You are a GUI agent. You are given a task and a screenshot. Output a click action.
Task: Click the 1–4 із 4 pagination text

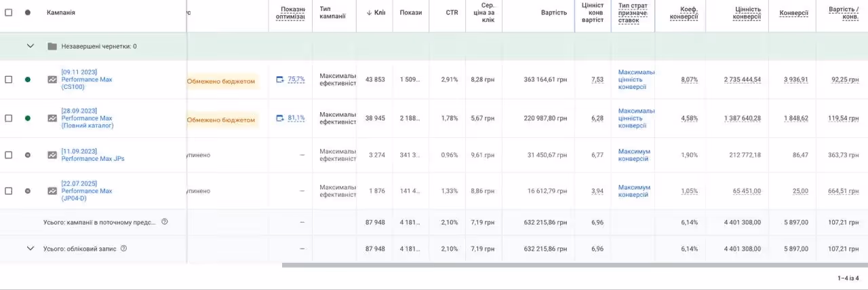(x=848, y=278)
